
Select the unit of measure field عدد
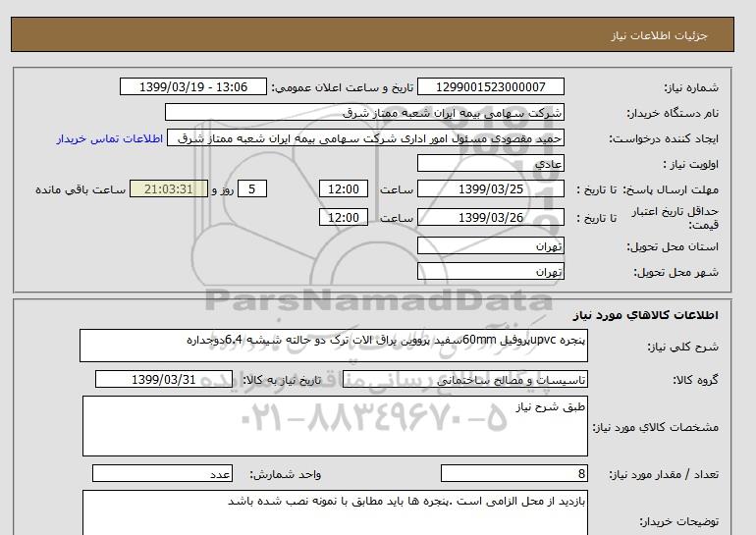point(162,474)
